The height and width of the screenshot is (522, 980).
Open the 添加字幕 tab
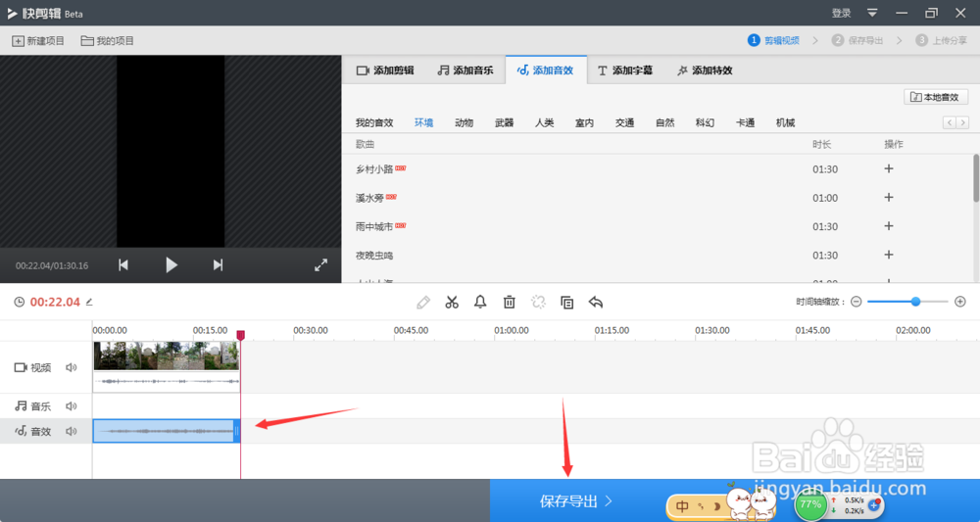coord(625,71)
